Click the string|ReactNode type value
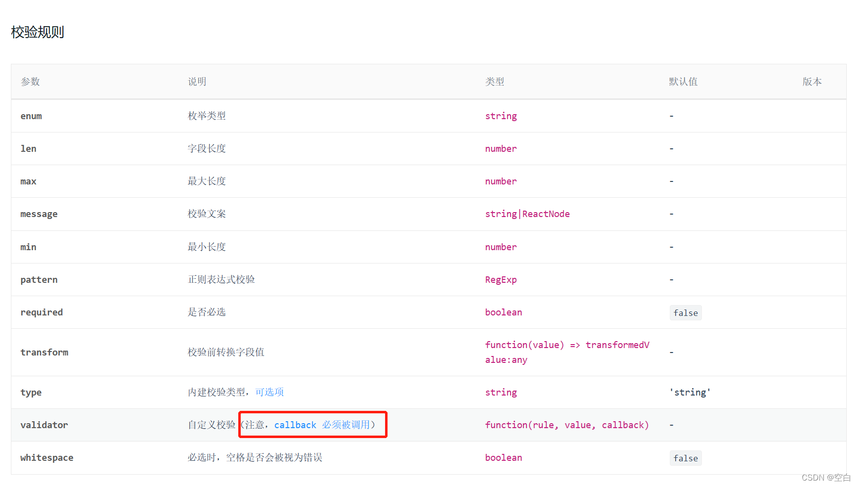 point(527,214)
